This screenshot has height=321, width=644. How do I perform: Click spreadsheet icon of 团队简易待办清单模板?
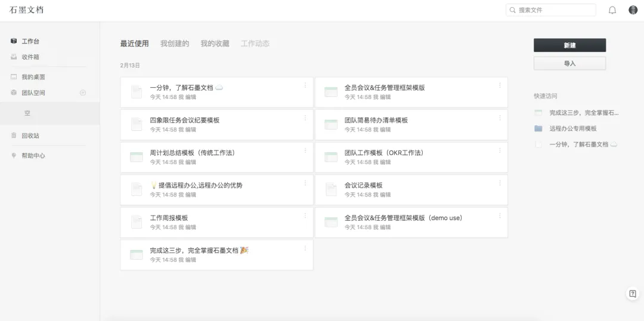click(x=331, y=124)
